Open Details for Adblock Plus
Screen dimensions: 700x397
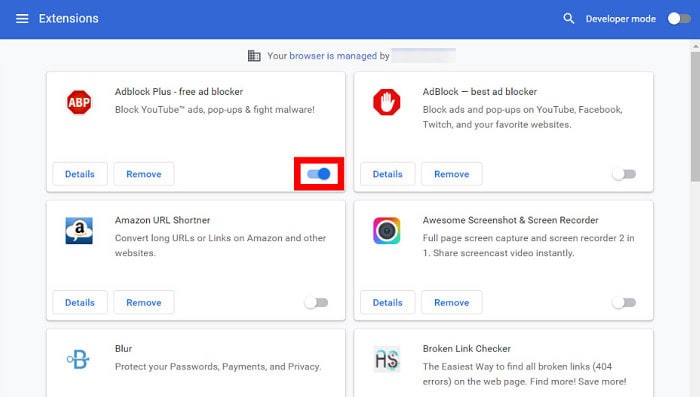coord(80,174)
